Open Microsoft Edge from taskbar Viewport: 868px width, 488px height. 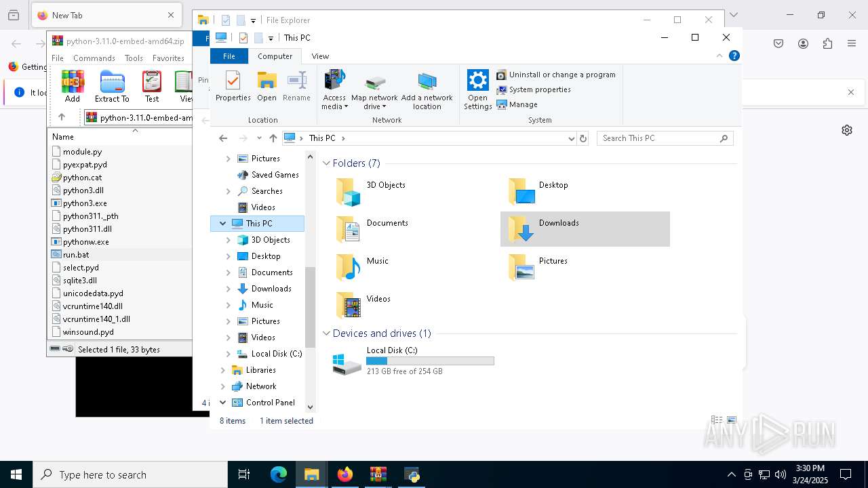tap(279, 474)
